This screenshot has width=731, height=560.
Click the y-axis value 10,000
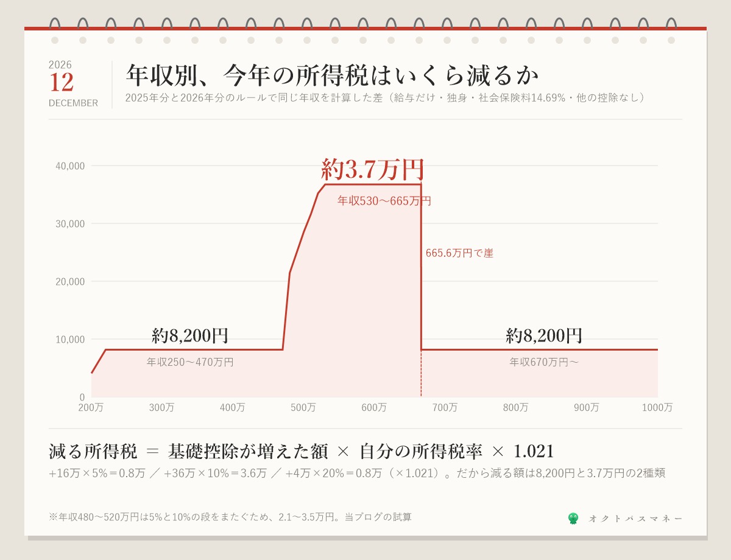point(71,339)
